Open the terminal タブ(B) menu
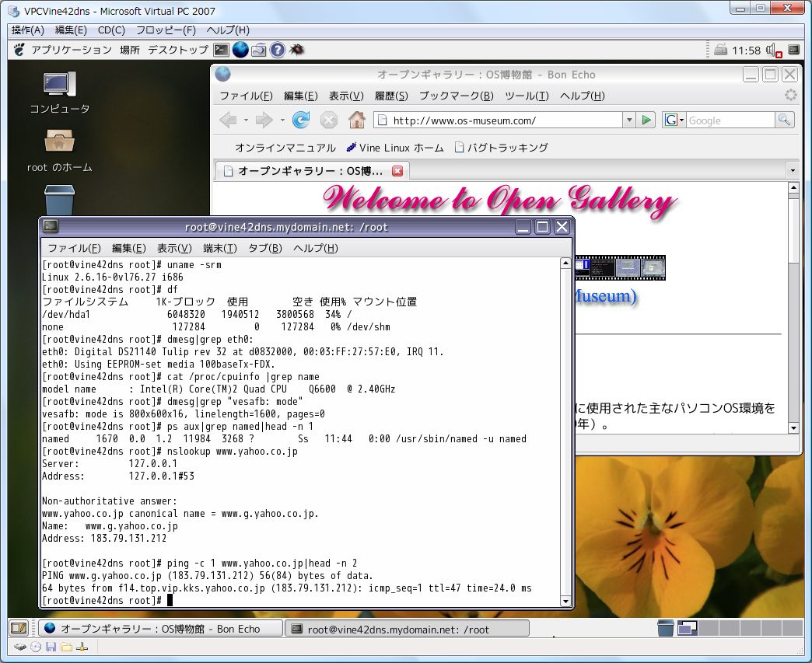Screen dimensions: 812x663 264,249
